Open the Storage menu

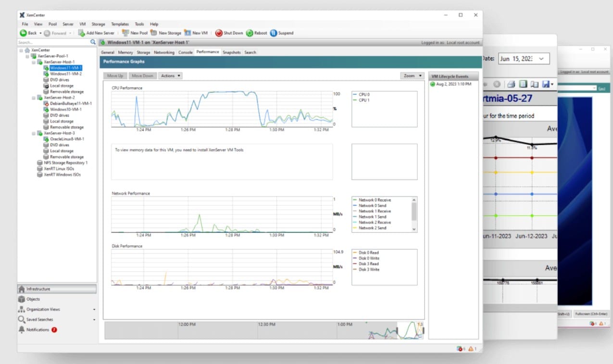coord(98,24)
